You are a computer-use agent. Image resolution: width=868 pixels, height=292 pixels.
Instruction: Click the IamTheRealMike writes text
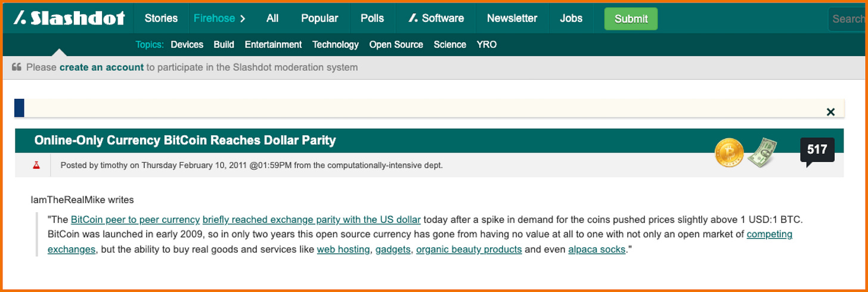[82, 200]
